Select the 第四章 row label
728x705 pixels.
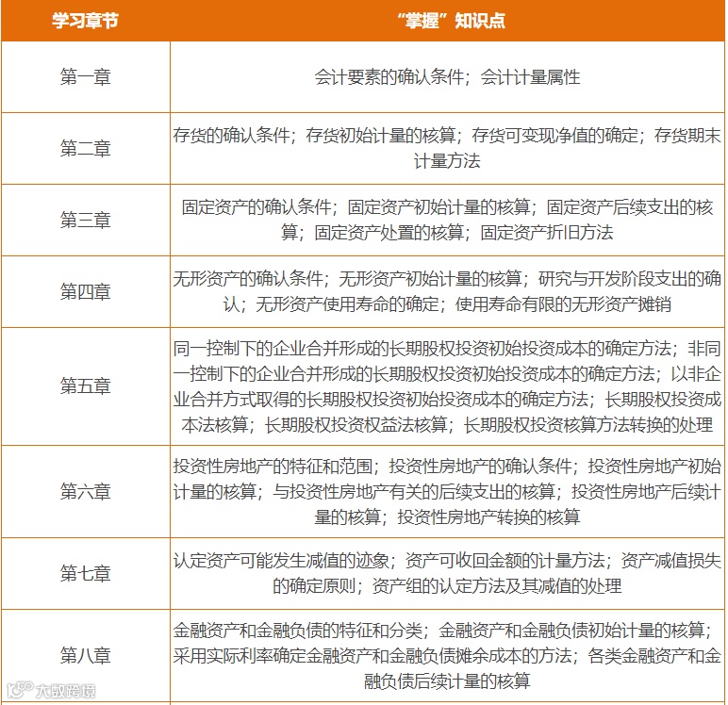point(86,292)
